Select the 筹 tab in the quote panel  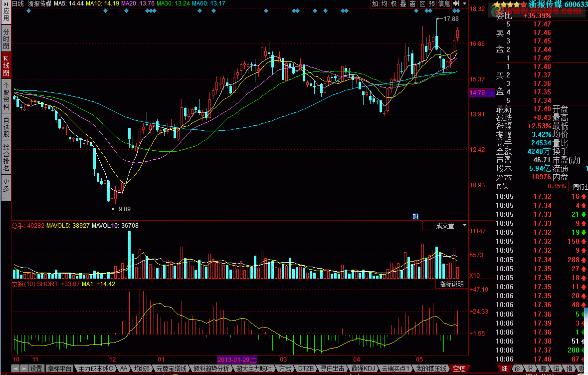(544, 369)
